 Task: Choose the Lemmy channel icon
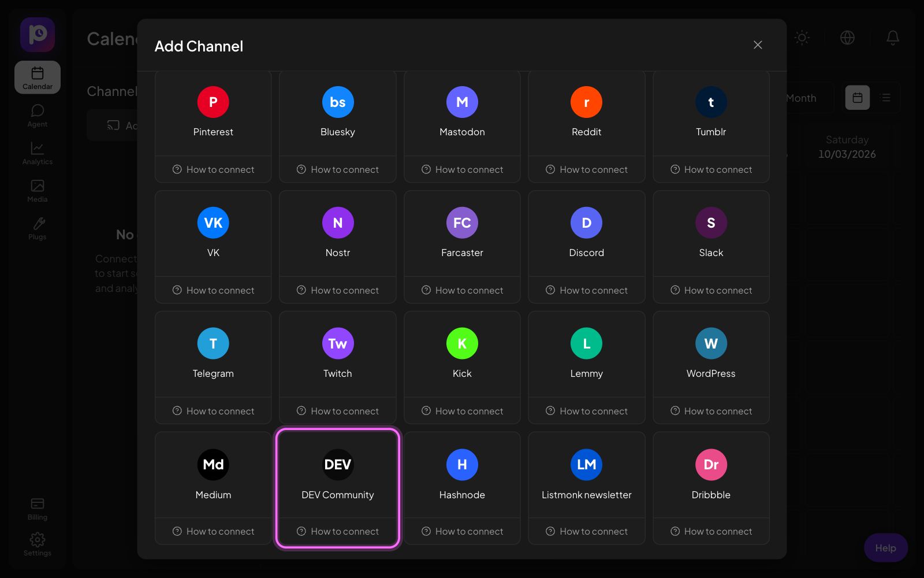pos(587,344)
